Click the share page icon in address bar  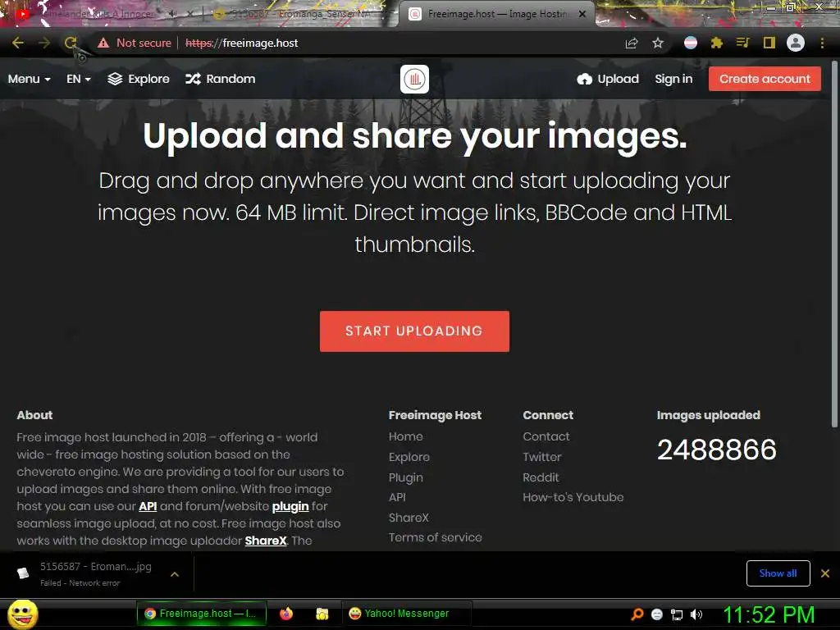click(x=632, y=43)
